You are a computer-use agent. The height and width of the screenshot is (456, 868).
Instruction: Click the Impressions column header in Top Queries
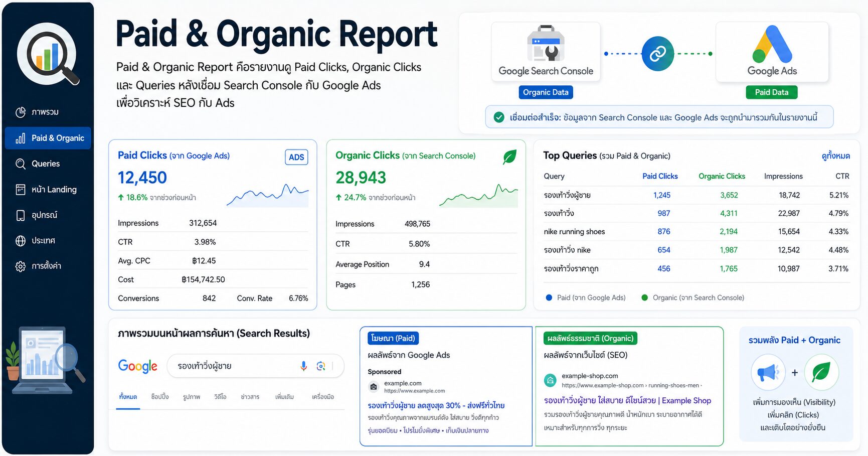click(x=783, y=176)
